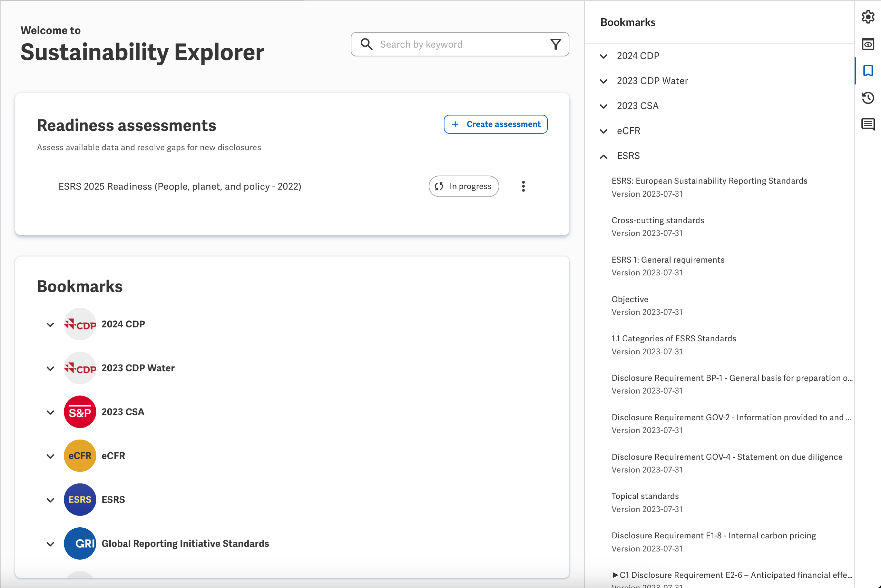Open filter options via the funnel icon
881x588 pixels.
(x=556, y=44)
